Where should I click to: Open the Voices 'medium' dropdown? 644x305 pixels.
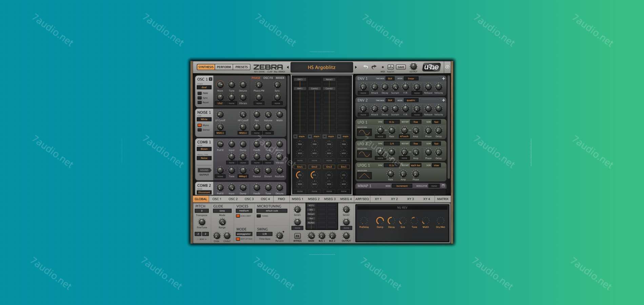pos(244,211)
